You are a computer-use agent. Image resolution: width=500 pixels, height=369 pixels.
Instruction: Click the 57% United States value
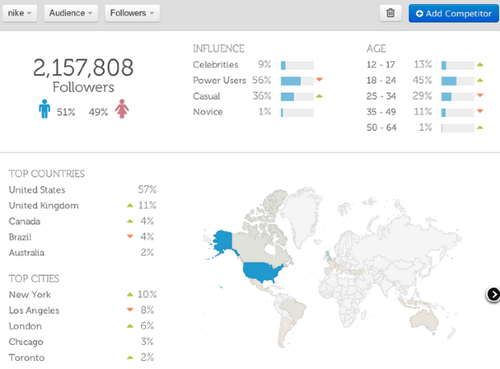[147, 190]
